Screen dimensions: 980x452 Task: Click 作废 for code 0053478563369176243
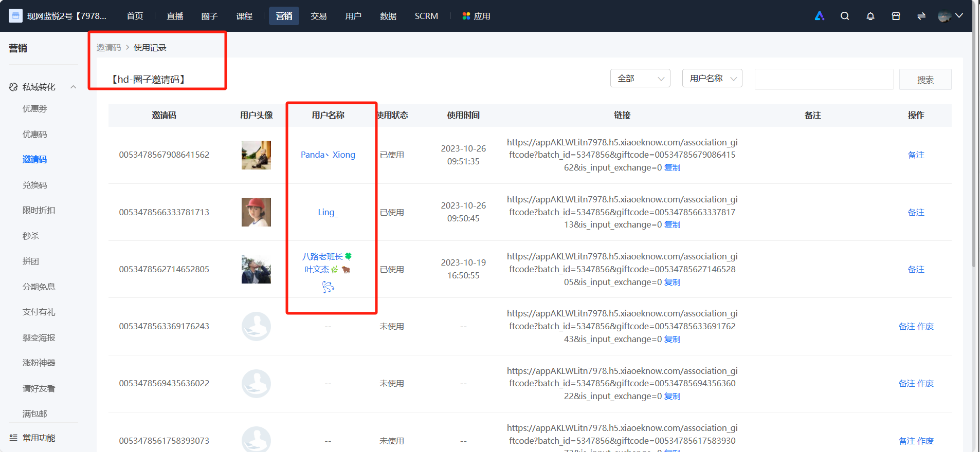click(x=925, y=326)
